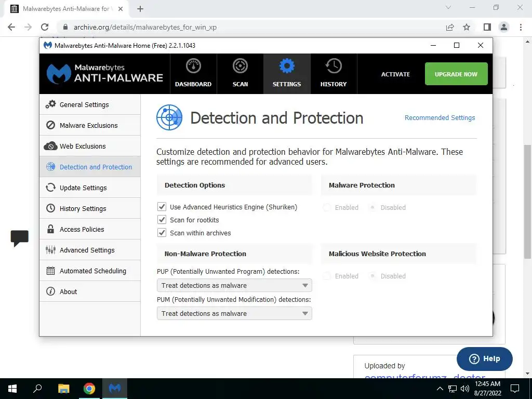Open the volume control in tray
532x399 pixels.
coord(465,389)
